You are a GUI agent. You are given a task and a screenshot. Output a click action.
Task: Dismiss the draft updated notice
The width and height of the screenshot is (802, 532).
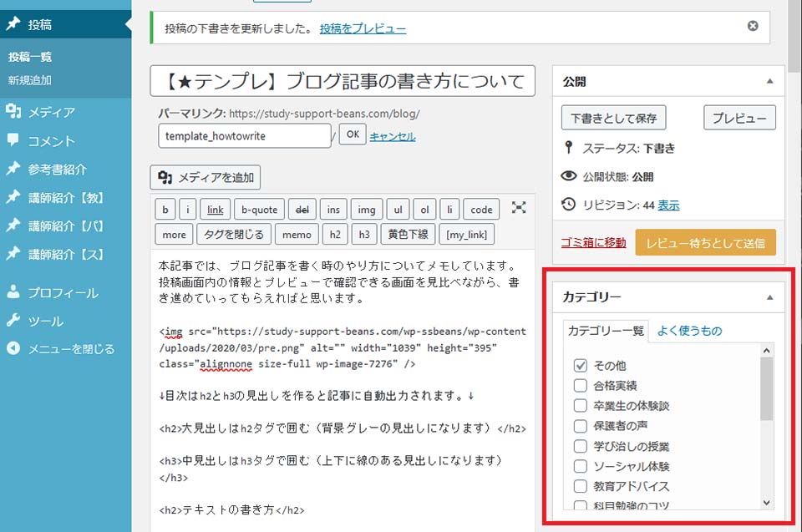753,27
